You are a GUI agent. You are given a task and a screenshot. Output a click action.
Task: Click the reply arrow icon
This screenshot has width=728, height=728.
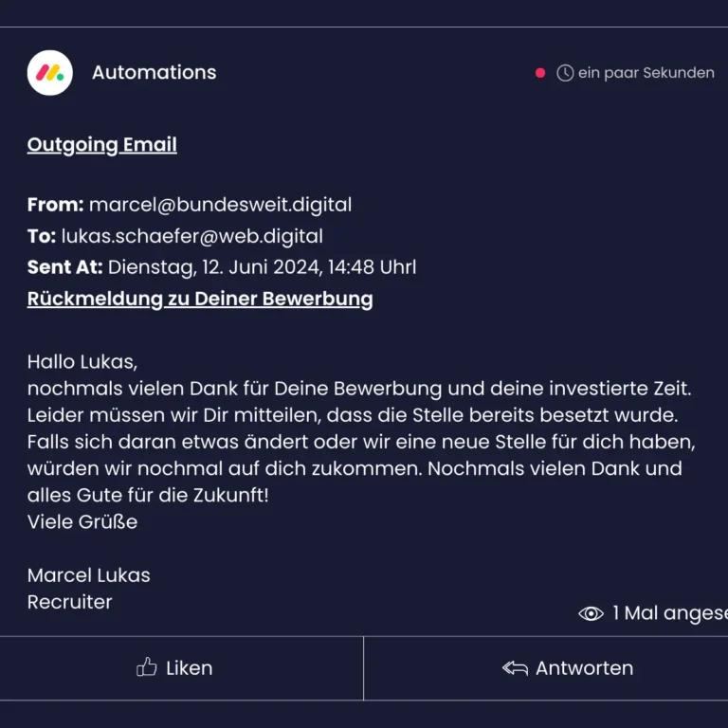click(x=515, y=668)
